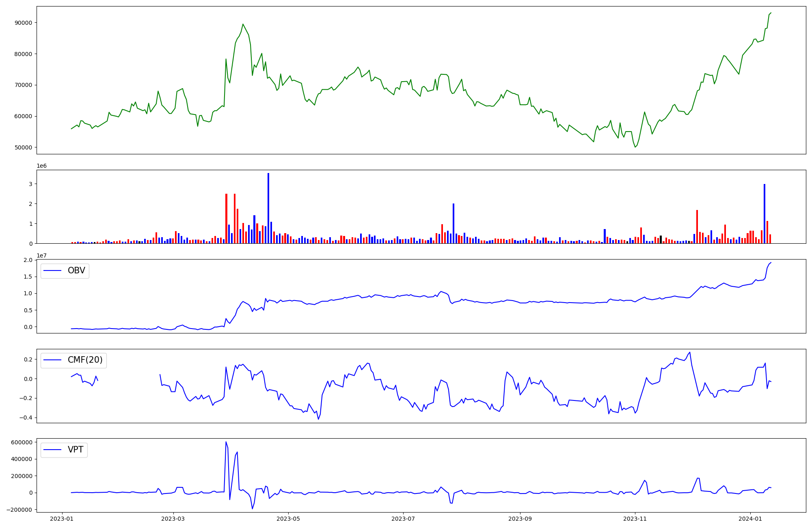The image size is (812, 528).
Task: Click the 400000 VPT axis label
Action: 22,459
